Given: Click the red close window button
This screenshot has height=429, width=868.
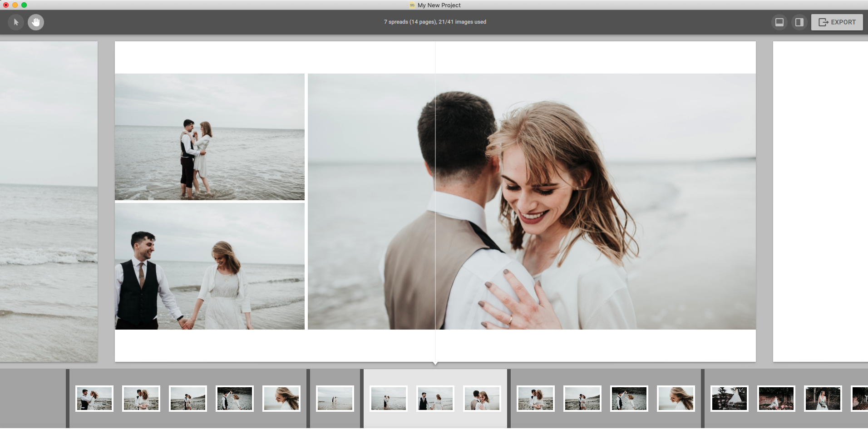Looking at the screenshot, I should [x=6, y=5].
